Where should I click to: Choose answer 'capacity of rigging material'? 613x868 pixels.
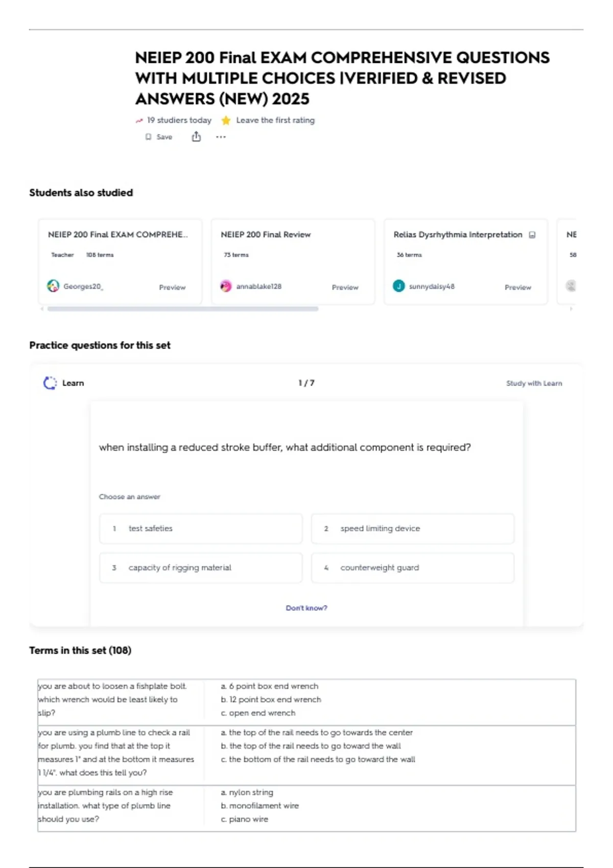click(x=201, y=568)
